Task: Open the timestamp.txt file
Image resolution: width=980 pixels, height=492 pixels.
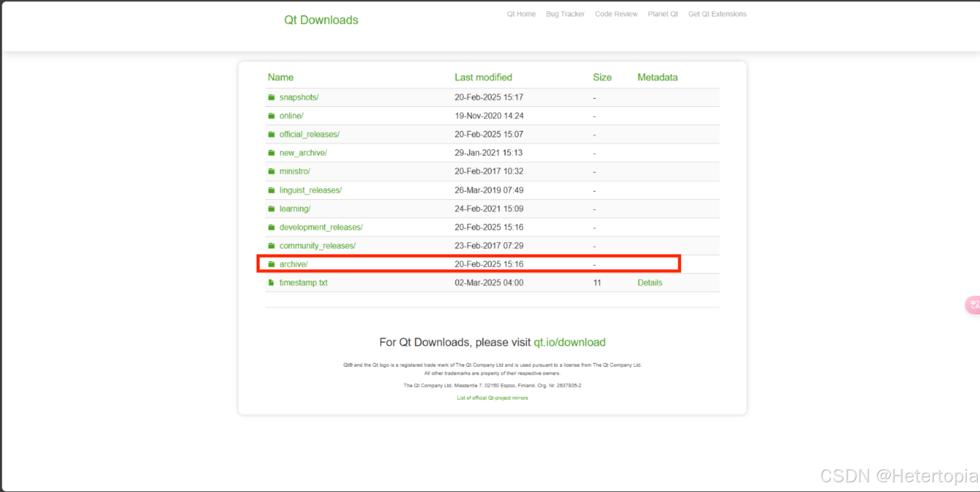Action: point(303,283)
